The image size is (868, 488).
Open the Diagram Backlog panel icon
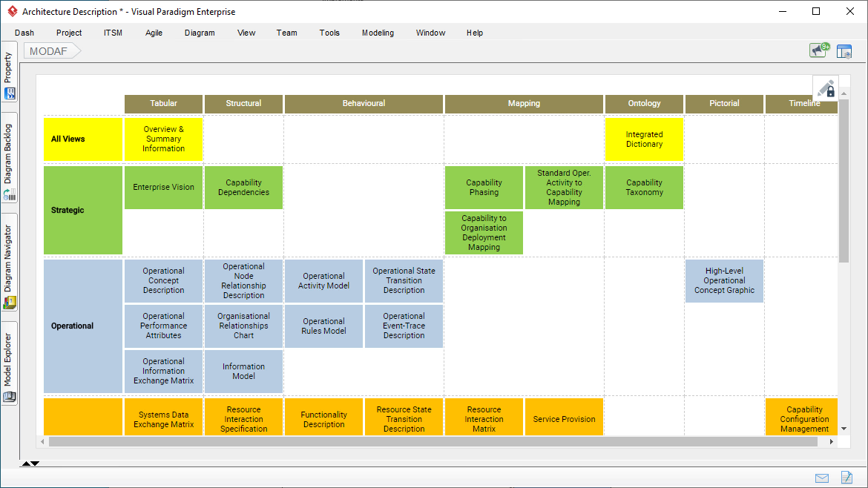tap(10, 194)
